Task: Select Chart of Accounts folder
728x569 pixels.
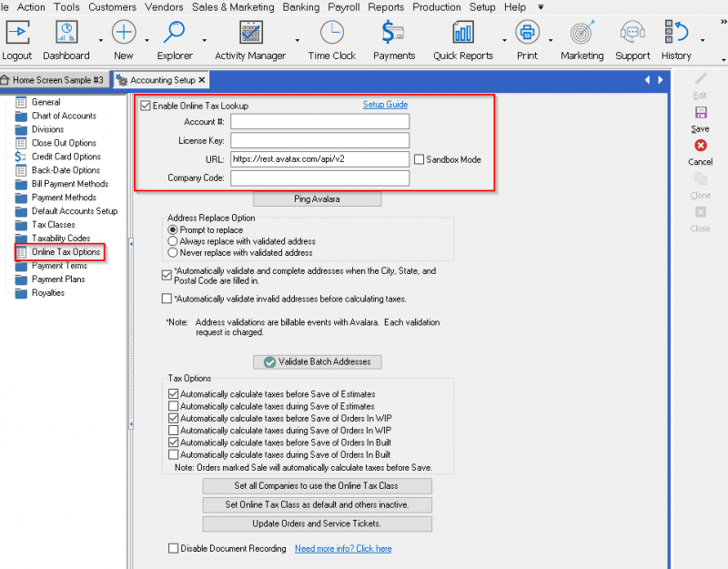Action: (64, 116)
